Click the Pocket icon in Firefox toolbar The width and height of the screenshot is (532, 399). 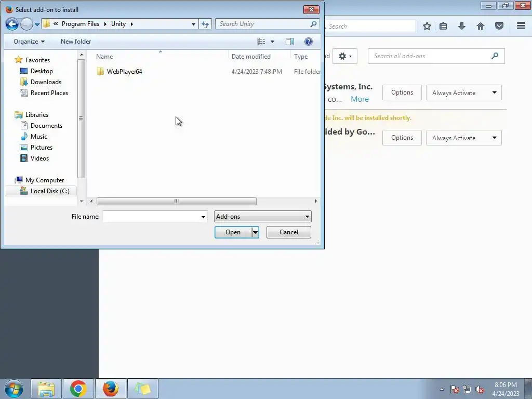[x=499, y=26]
